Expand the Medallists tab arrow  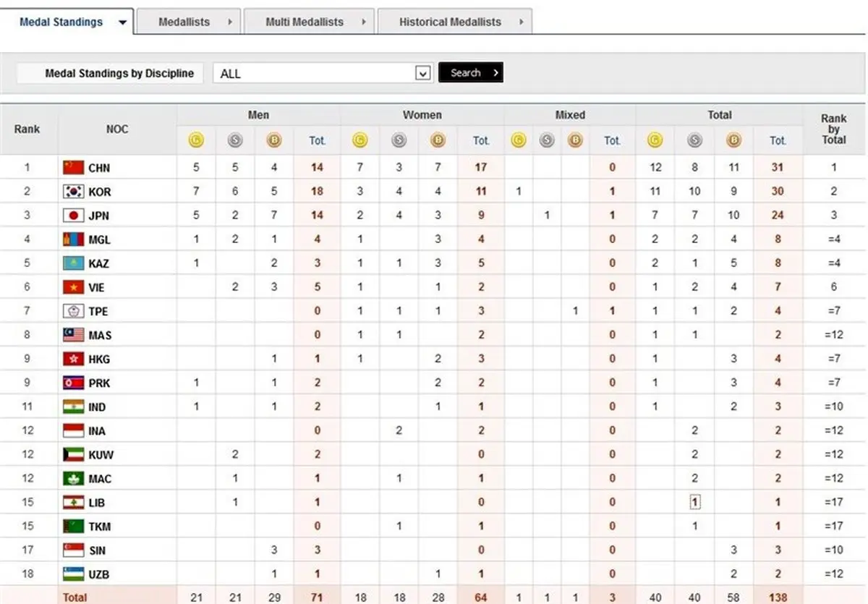click(230, 22)
